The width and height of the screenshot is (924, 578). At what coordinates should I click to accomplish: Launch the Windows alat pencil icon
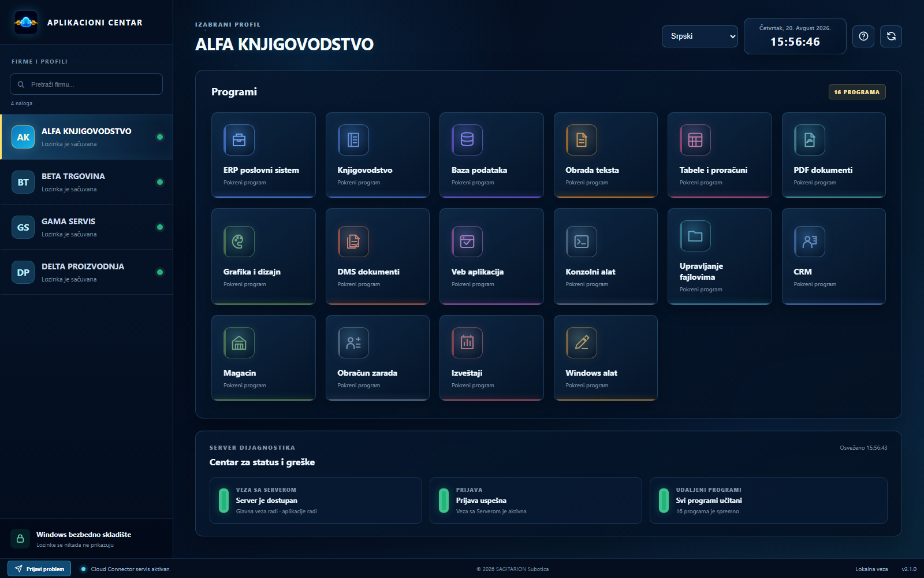pos(582,343)
